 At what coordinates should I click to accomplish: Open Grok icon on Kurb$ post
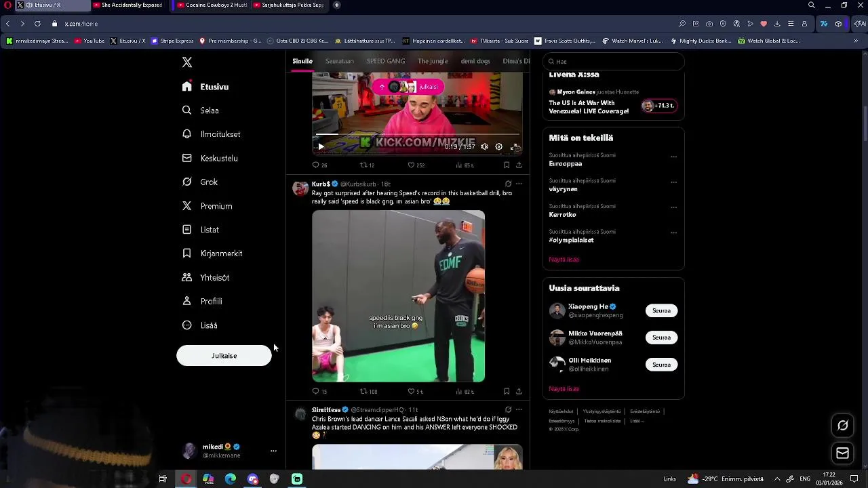pos(508,184)
